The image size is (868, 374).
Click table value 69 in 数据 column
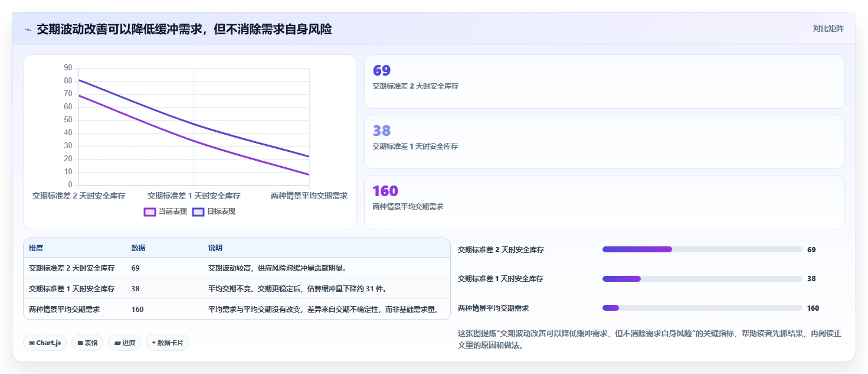[136, 268]
